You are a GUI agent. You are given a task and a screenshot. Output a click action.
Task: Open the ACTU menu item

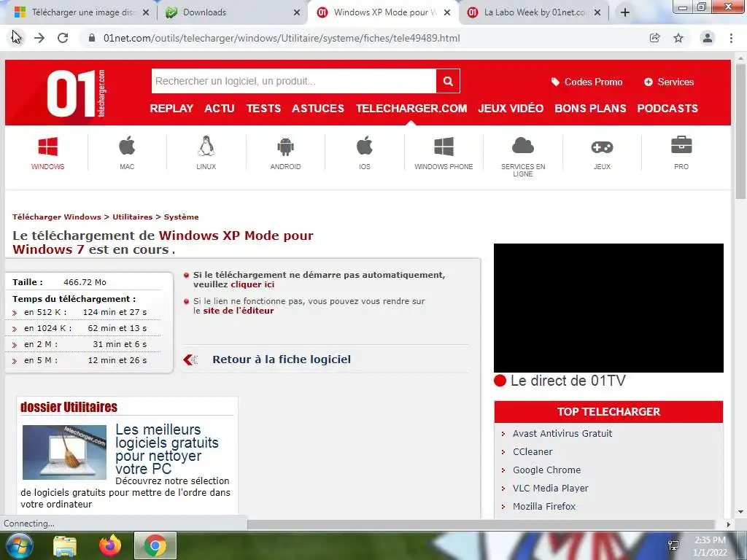220,109
